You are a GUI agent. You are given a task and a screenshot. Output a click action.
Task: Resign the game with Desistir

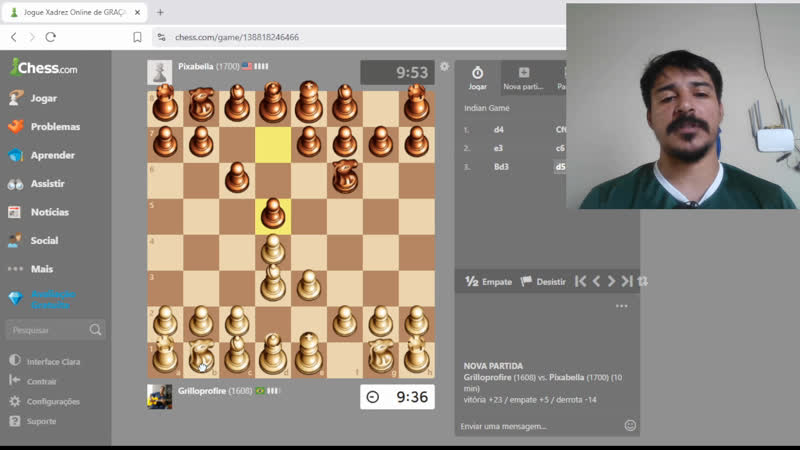(543, 282)
